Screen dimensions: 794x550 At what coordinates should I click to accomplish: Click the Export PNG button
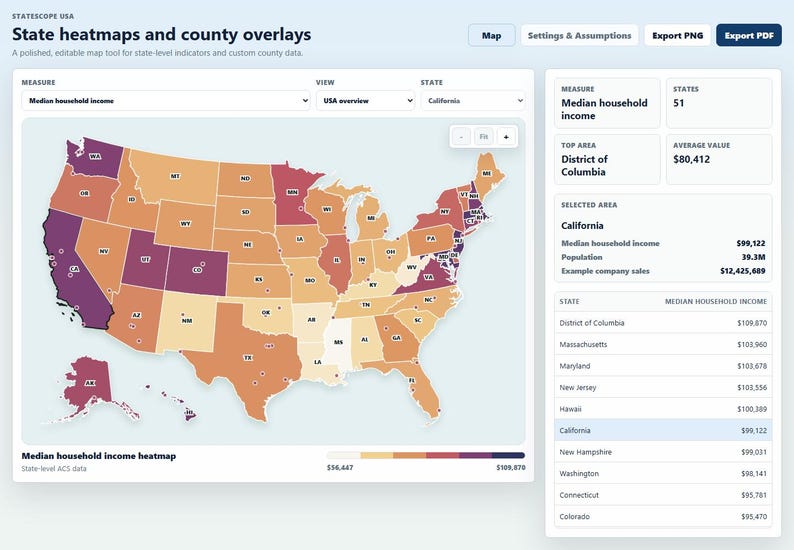[x=678, y=35]
